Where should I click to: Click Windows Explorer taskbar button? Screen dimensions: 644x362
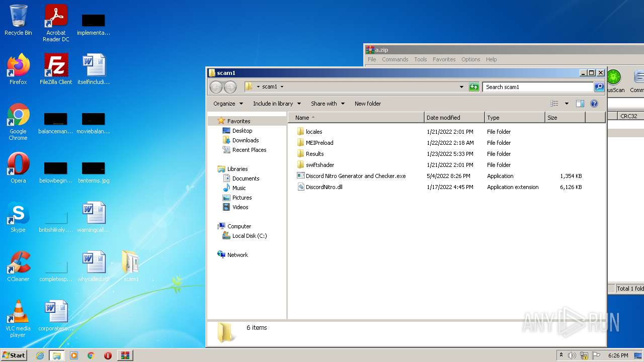(x=57, y=355)
